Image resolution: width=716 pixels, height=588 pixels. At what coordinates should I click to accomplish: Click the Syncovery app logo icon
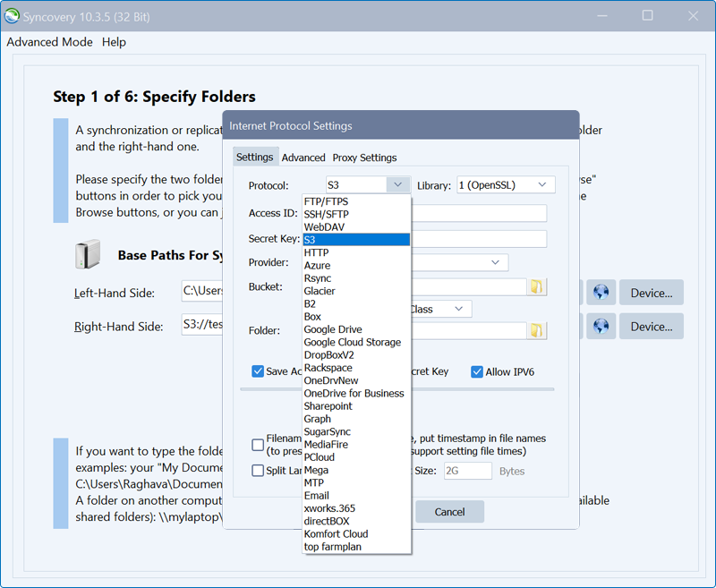[x=12, y=16]
